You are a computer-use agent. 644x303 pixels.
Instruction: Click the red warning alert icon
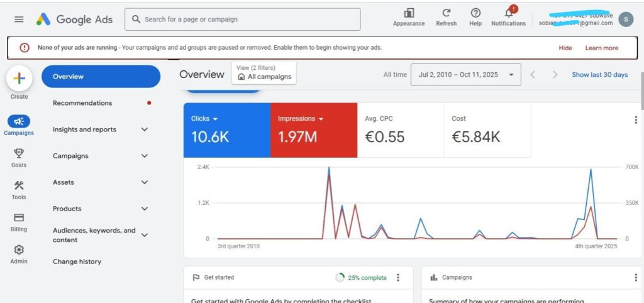[25, 48]
